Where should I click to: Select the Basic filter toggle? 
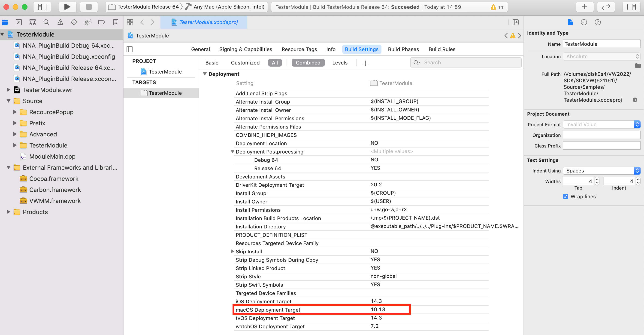[x=212, y=63]
